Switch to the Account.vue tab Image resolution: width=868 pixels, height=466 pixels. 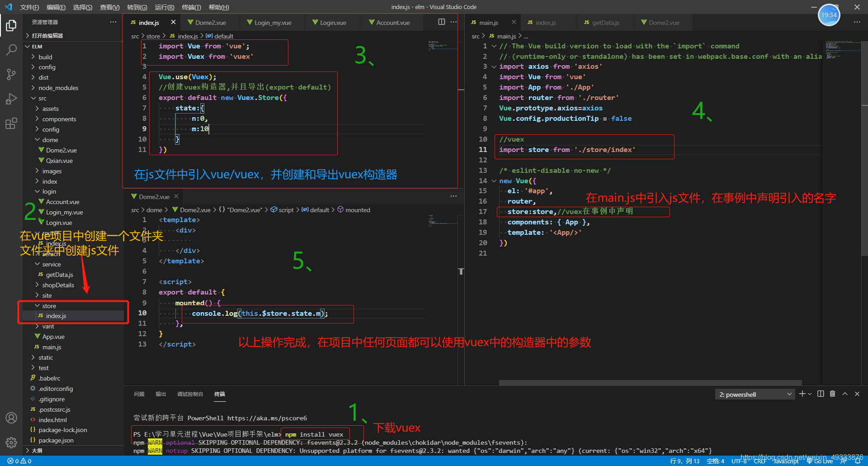pos(393,23)
